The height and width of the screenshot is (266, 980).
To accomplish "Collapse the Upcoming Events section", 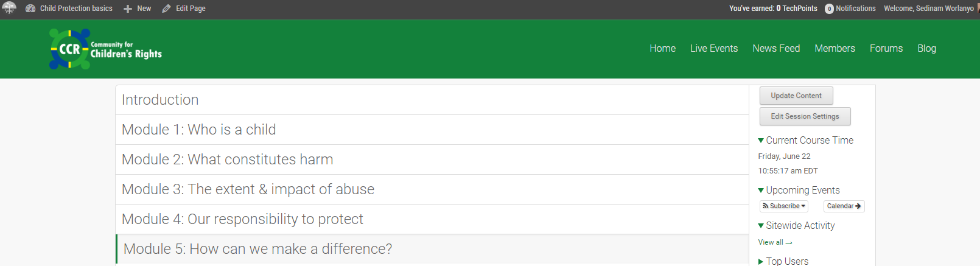I will [761, 191].
